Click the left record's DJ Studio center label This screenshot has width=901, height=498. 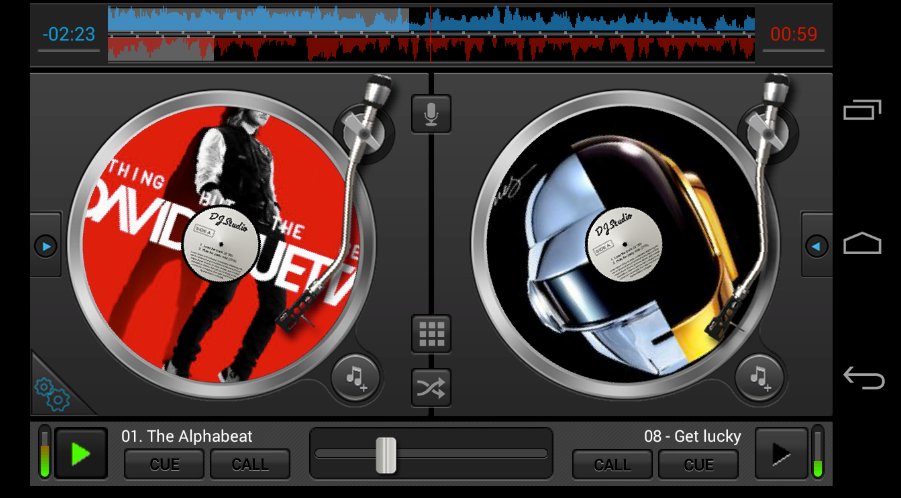220,244
